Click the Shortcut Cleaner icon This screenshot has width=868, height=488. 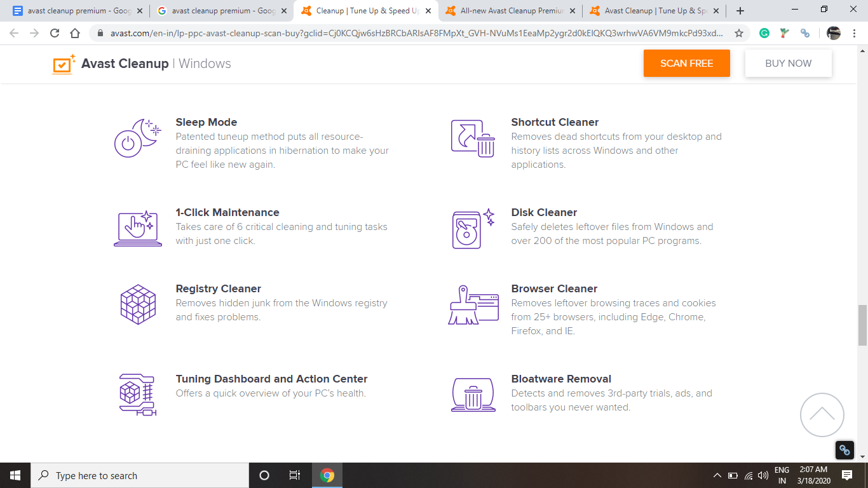pyautogui.click(x=473, y=138)
